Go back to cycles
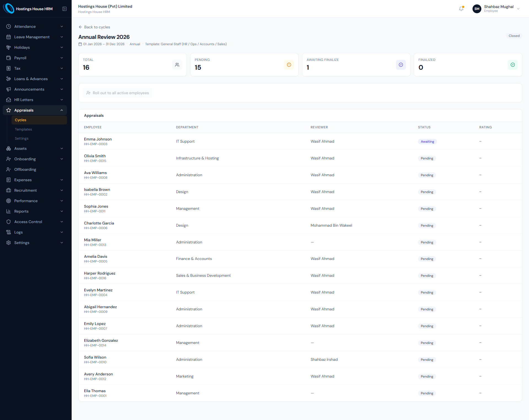The height and width of the screenshot is (420, 529). (x=94, y=27)
